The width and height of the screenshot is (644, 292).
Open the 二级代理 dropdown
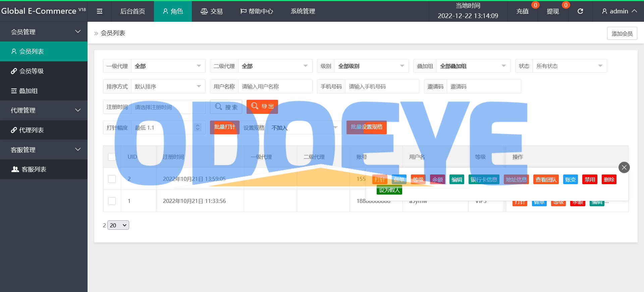[275, 66]
